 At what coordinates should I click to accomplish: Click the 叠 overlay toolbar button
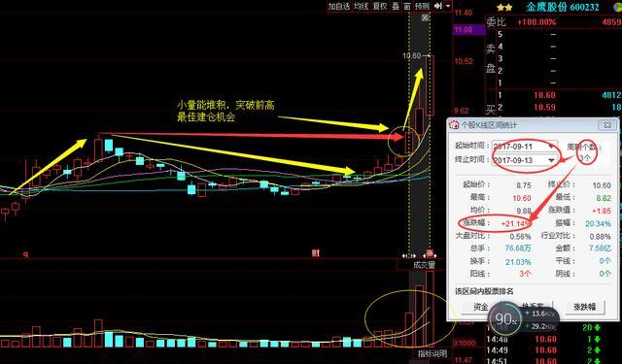pyautogui.click(x=396, y=6)
